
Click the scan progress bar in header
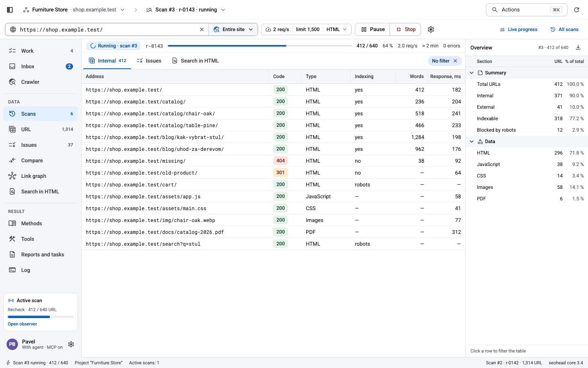pyautogui.click(x=260, y=46)
